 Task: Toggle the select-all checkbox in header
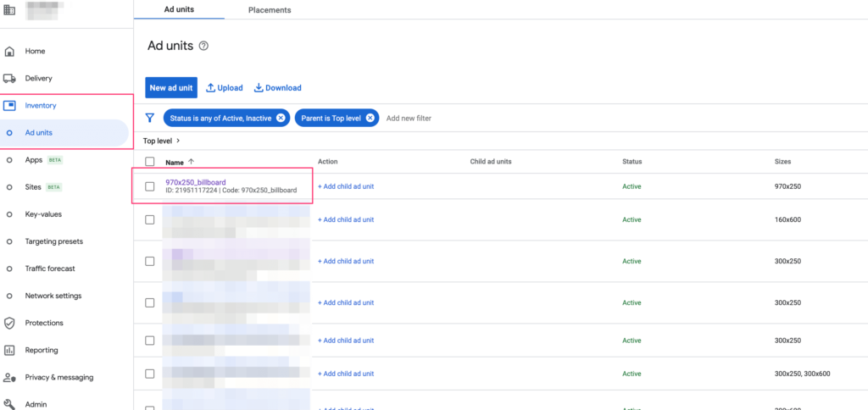pyautogui.click(x=149, y=162)
